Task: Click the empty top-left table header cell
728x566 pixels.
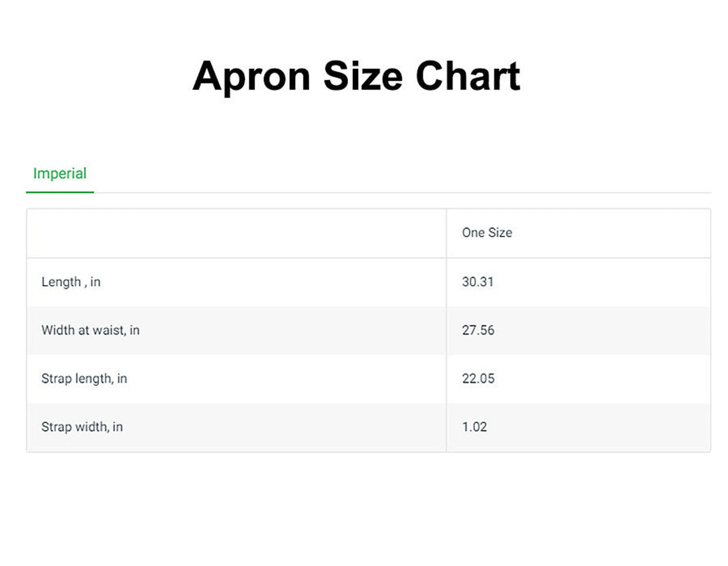Action: click(236, 233)
